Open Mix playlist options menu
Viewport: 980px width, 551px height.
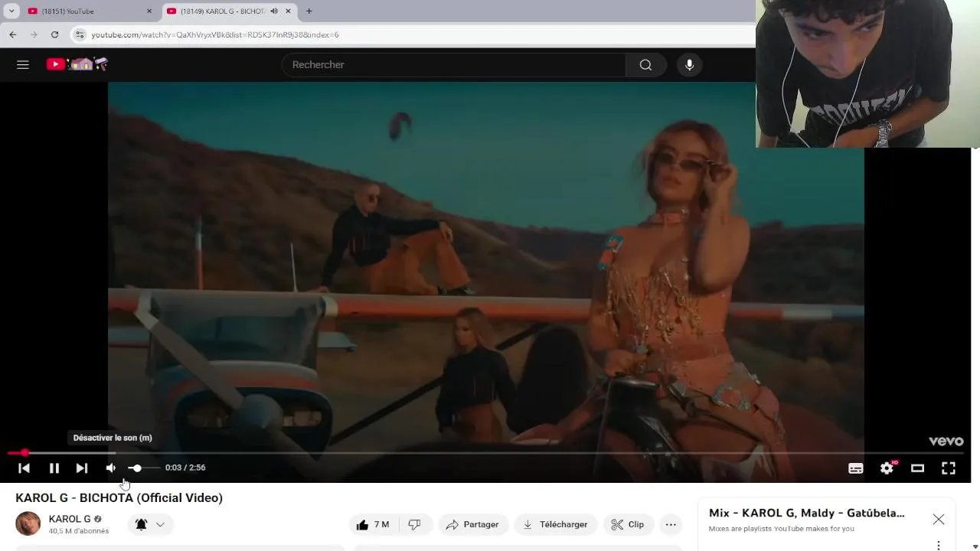click(x=939, y=546)
